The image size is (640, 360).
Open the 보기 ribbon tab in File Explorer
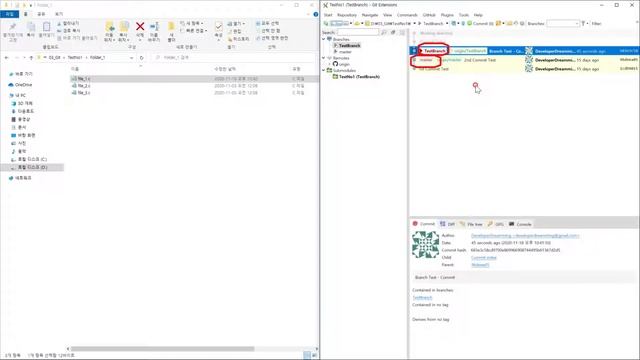click(59, 14)
